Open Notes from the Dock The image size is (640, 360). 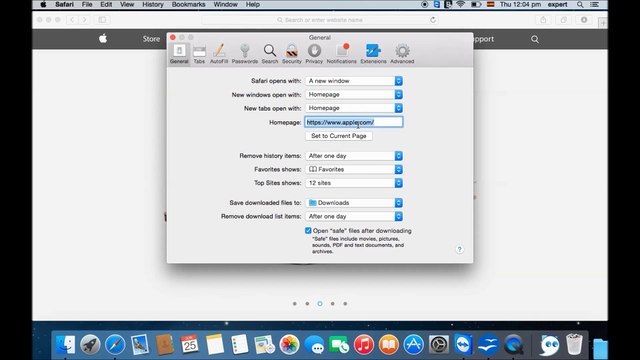[215, 344]
